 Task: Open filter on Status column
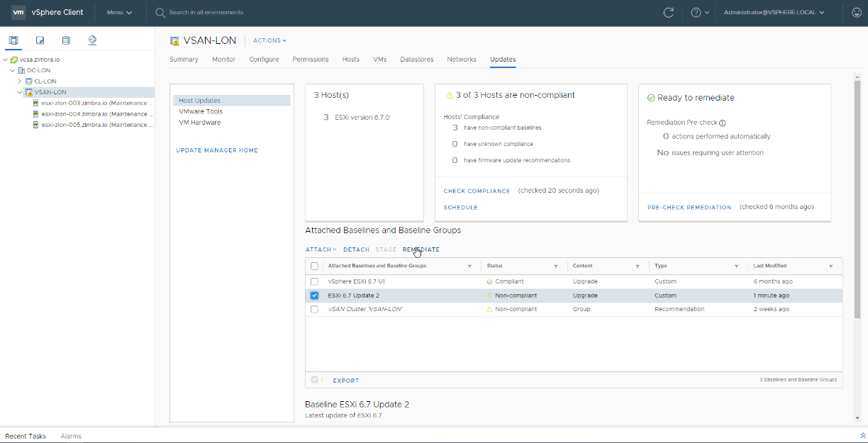click(x=556, y=267)
